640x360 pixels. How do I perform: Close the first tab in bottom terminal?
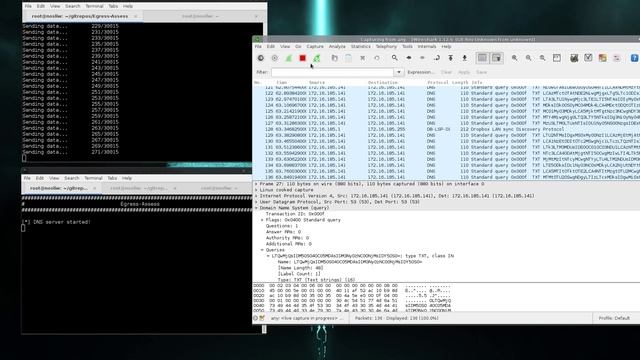[x=94, y=188]
